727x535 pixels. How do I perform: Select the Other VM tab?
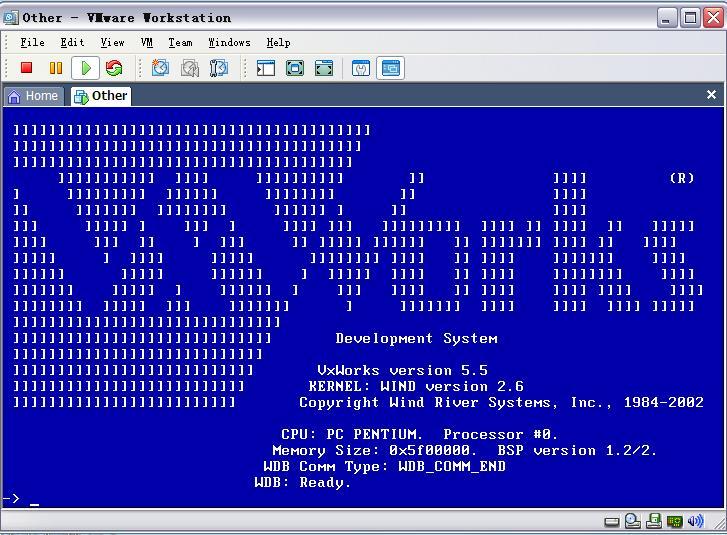101,96
